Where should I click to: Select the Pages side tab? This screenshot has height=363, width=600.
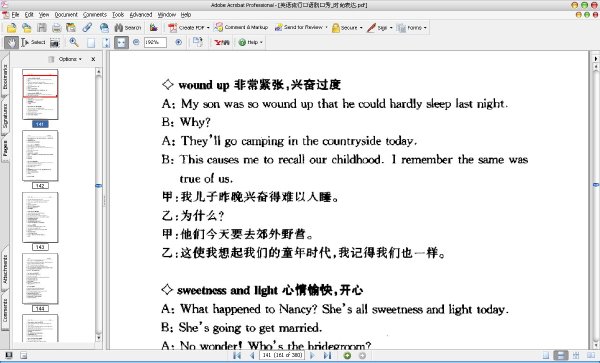pyautogui.click(x=5, y=148)
